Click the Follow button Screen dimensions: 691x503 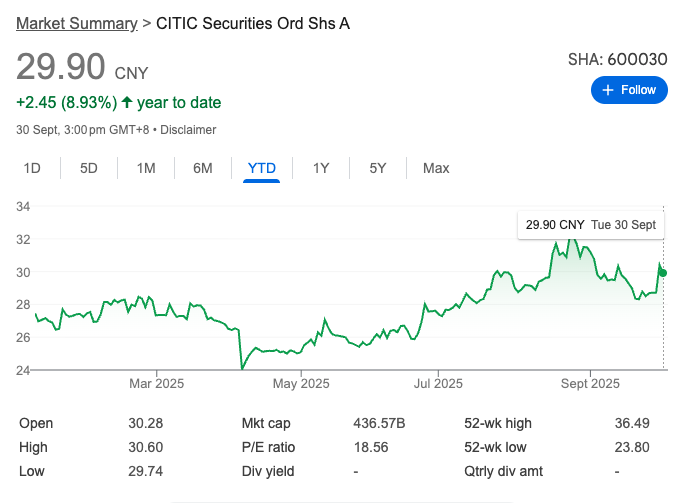pos(629,90)
